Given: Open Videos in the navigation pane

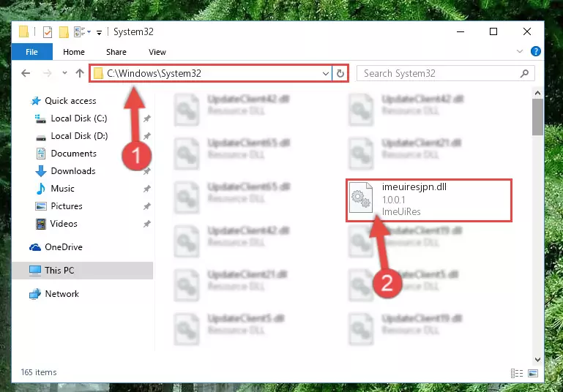Looking at the screenshot, I should coord(64,224).
